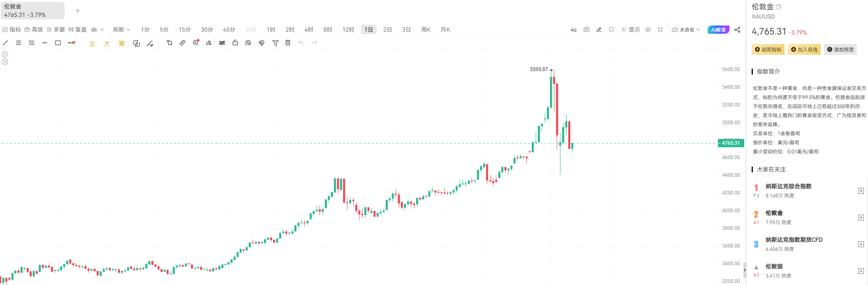Toggle the 大 overlay indicator
Image resolution: width=868 pixels, height=285 pixels.
pos(107,44)
